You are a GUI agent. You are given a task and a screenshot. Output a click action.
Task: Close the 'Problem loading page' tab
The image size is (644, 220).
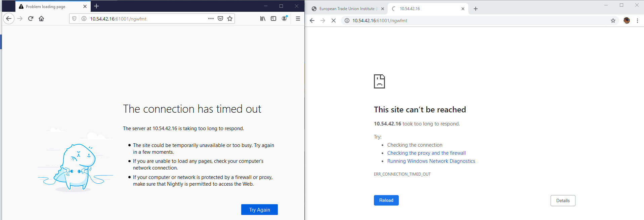[85, 6]
